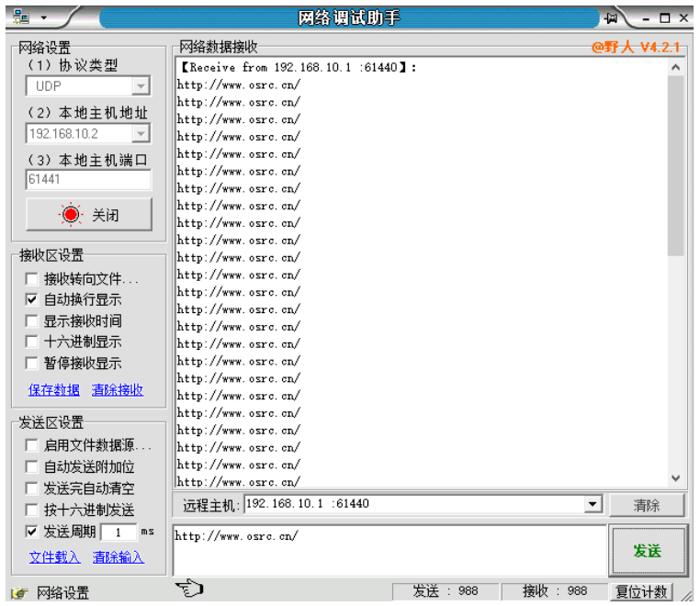
Task: Click the window resize grip at bottom right
Action: [x=685, y=595]
